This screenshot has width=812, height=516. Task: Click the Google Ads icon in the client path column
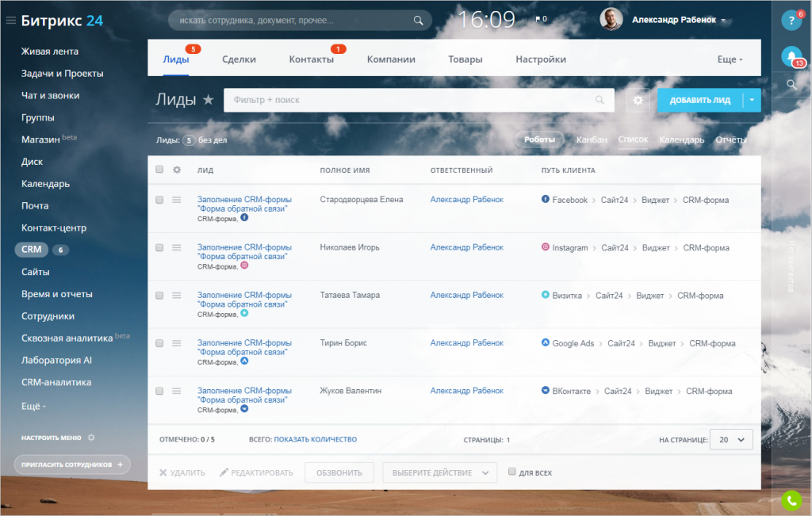tap(546, 342)
